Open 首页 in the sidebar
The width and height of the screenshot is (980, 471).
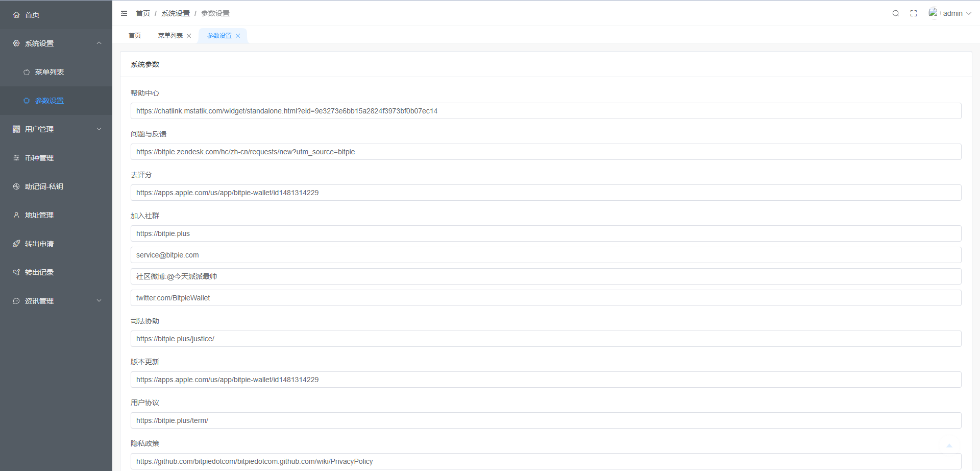[x=32, y=15]
